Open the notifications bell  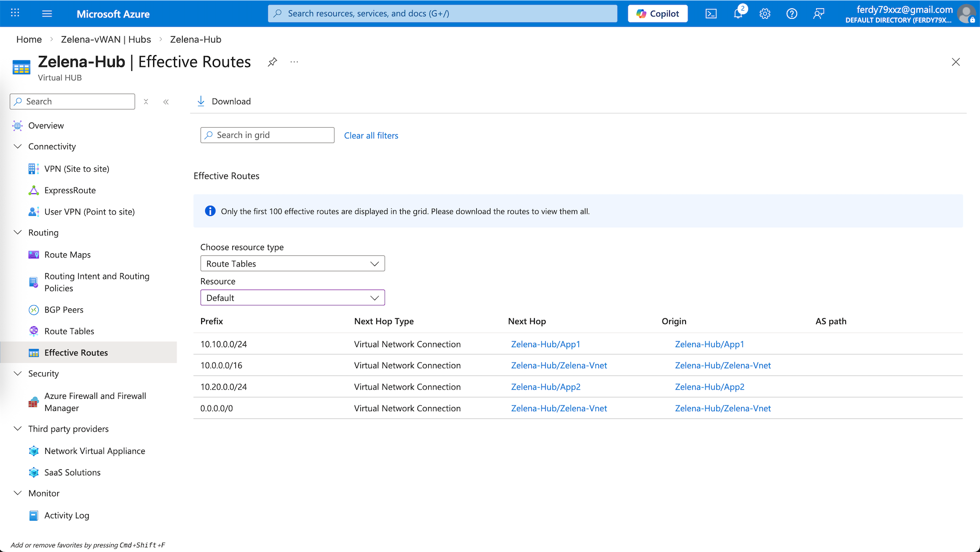tap(738, 14)
